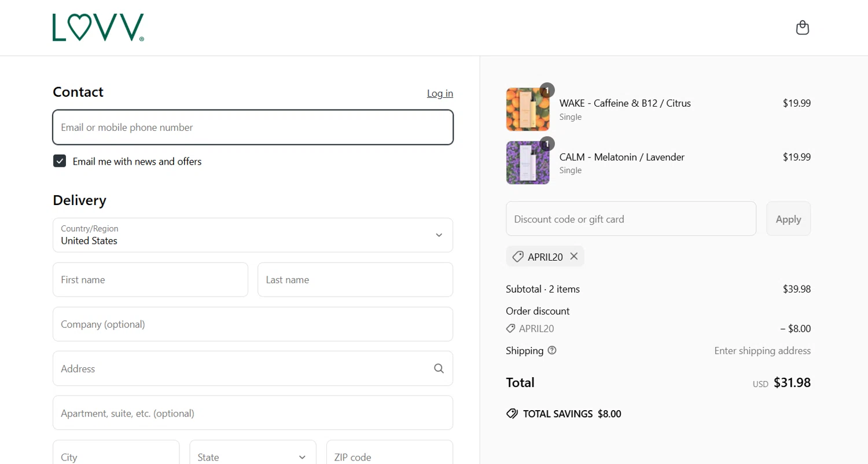Click the 'Order discount' label
Image resolution: width=868 pixels, height=464 pixels.
click(538, 311)
